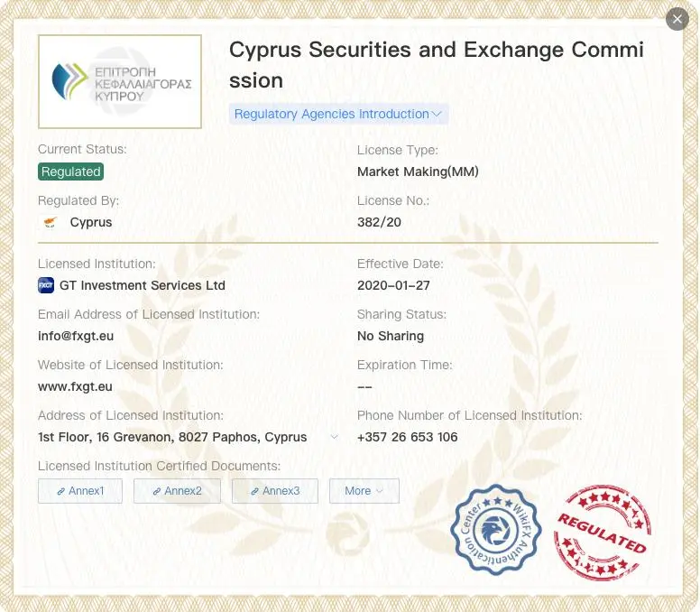Click effective date 2020-01-27
The height and width of the screenshot is (612, 700).
(393, 285)
